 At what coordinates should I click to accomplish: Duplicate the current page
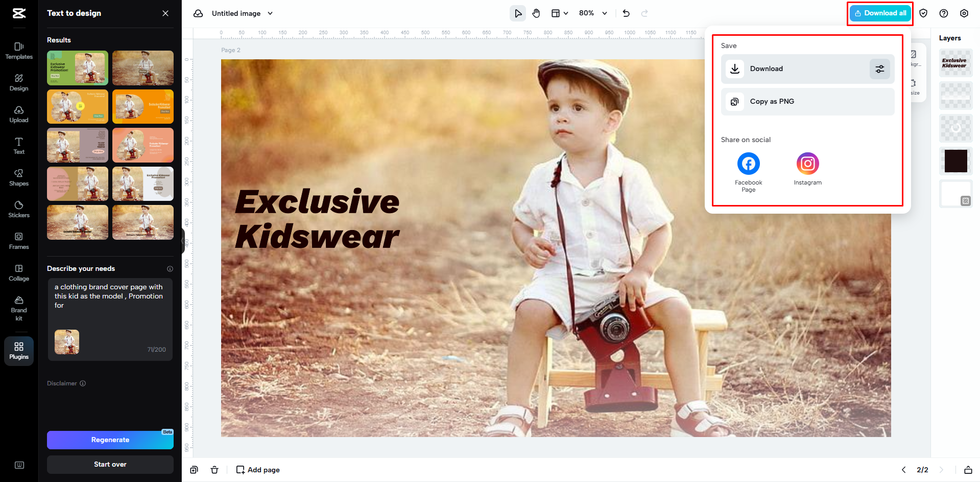point(194,469)
